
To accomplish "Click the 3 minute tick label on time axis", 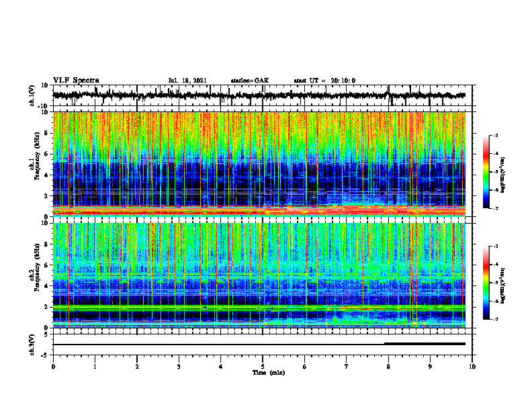I will tap(179, 367).
